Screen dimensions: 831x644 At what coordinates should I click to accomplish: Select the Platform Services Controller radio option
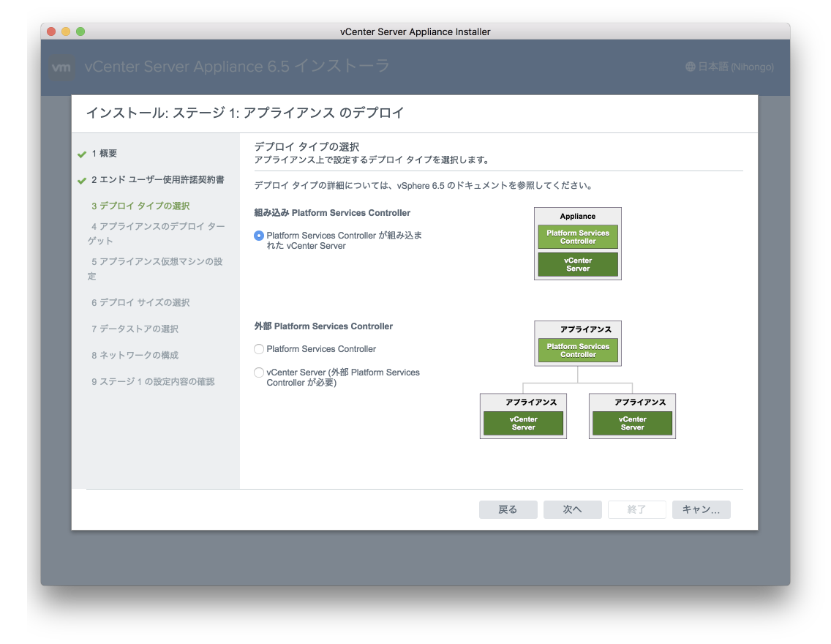[x=259, y=349]
